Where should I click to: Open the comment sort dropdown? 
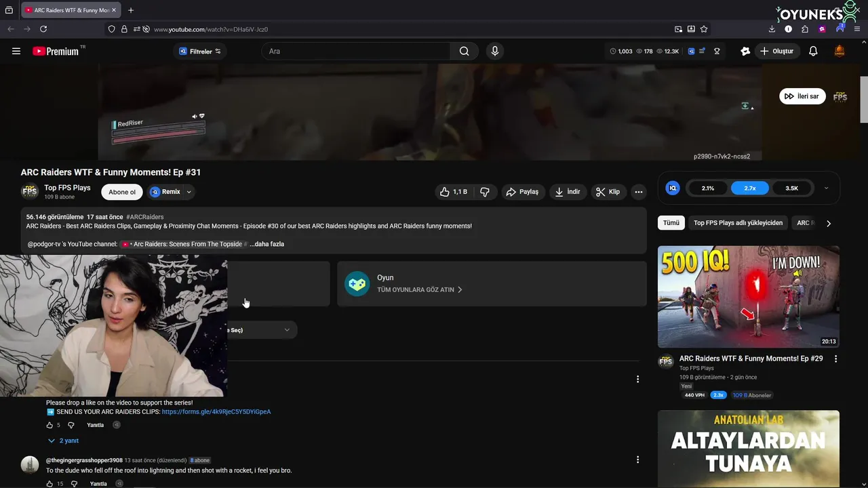point(262,330)
